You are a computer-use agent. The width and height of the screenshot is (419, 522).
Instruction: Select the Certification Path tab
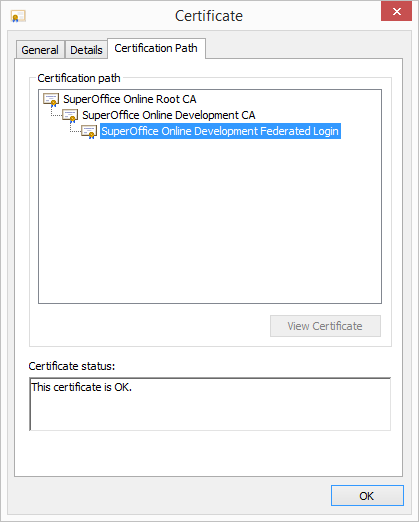click(156, 48)
